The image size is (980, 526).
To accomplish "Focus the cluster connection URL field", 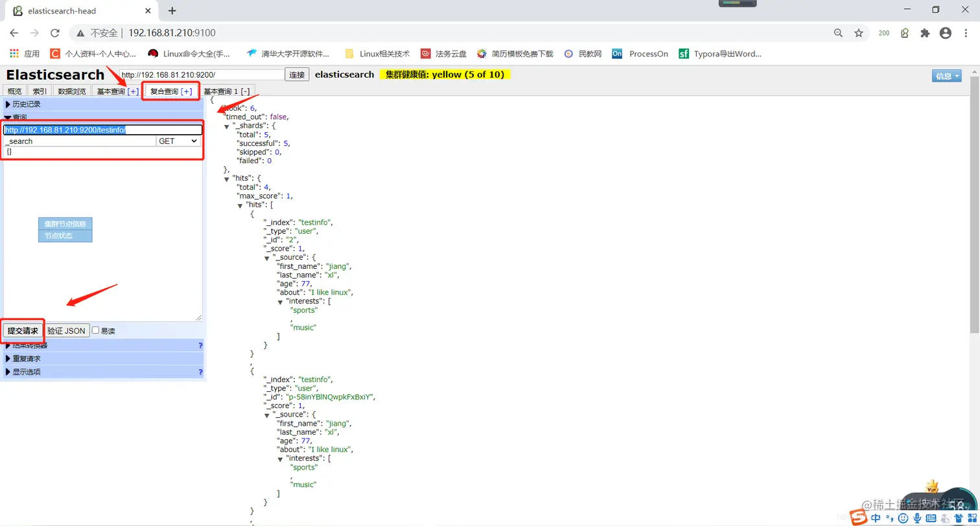I will (202, 74).
